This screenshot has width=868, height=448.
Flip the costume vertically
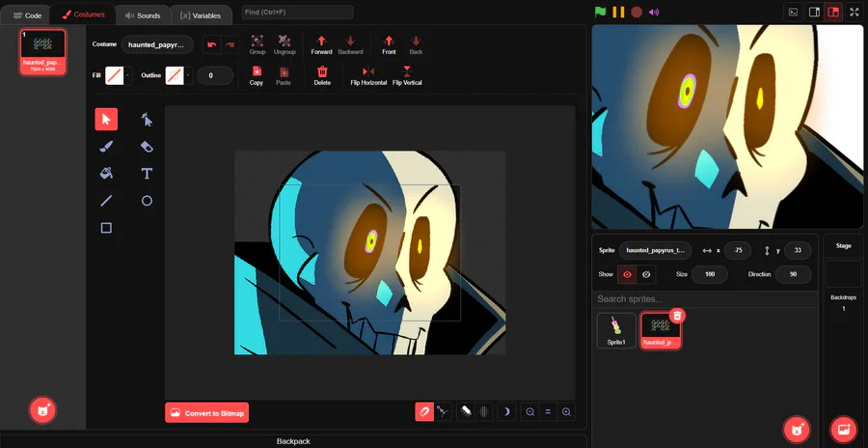[407, 75]
